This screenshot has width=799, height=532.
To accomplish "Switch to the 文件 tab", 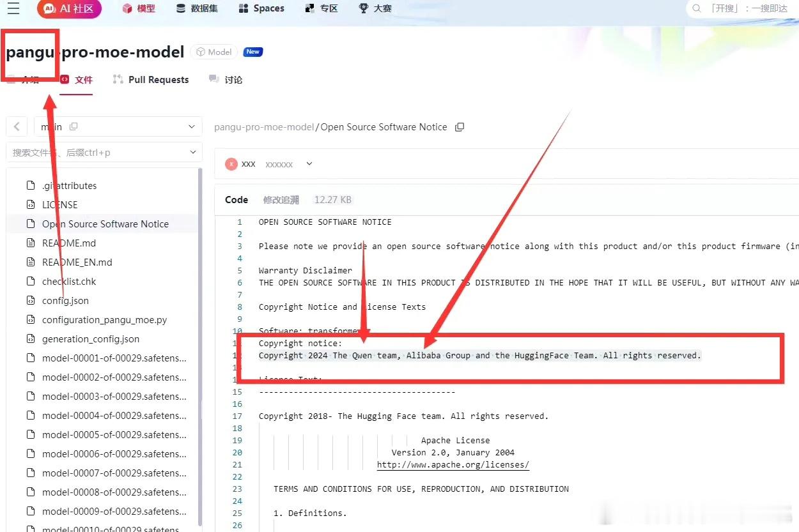I will click(x=77, y=80).
